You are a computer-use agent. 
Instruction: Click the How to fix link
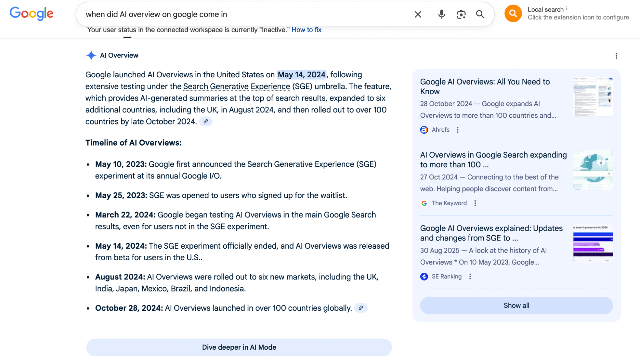306,30
